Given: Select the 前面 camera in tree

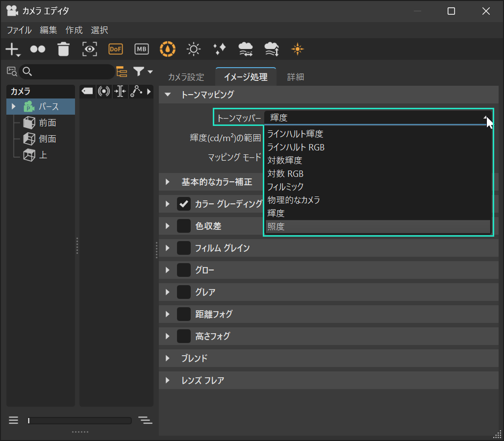Looking at the screenshot, I should click(48, 122).
